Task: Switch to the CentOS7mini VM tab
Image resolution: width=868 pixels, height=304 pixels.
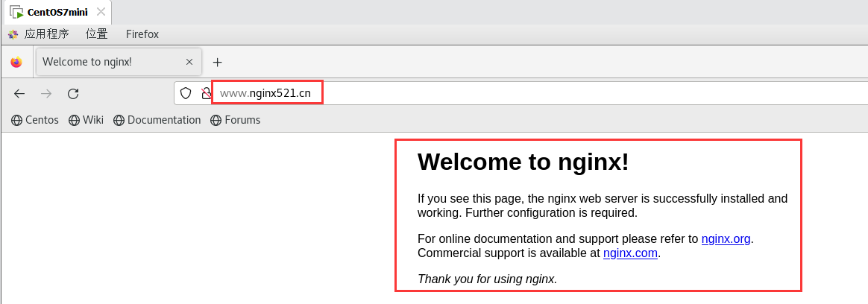Action: pyautogui.click(x=57, y=12)
